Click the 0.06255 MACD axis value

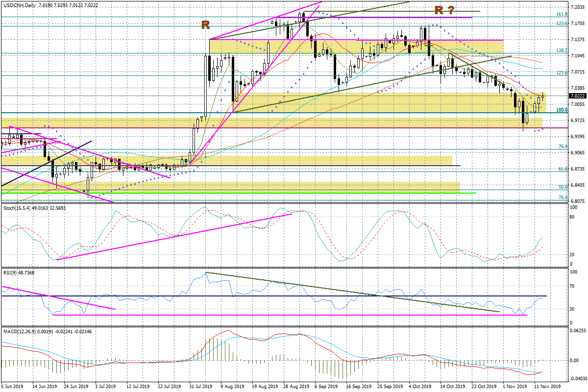[578, 331]
